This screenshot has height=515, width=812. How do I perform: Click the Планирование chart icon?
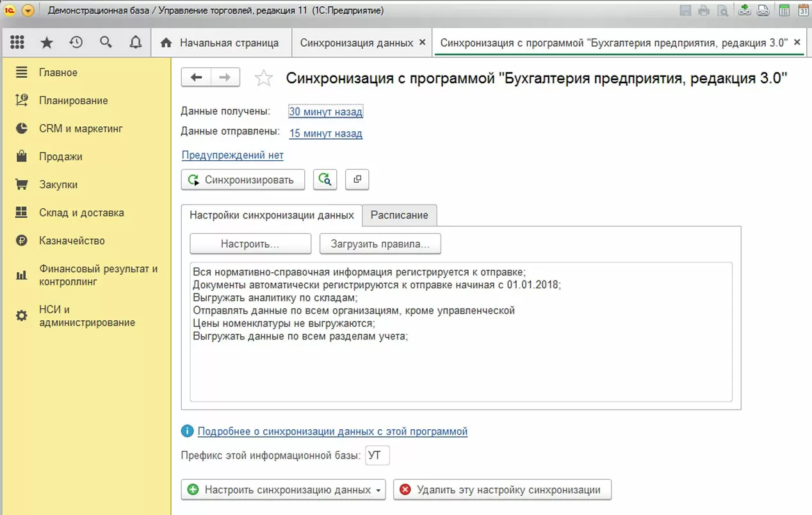[22, 101]
